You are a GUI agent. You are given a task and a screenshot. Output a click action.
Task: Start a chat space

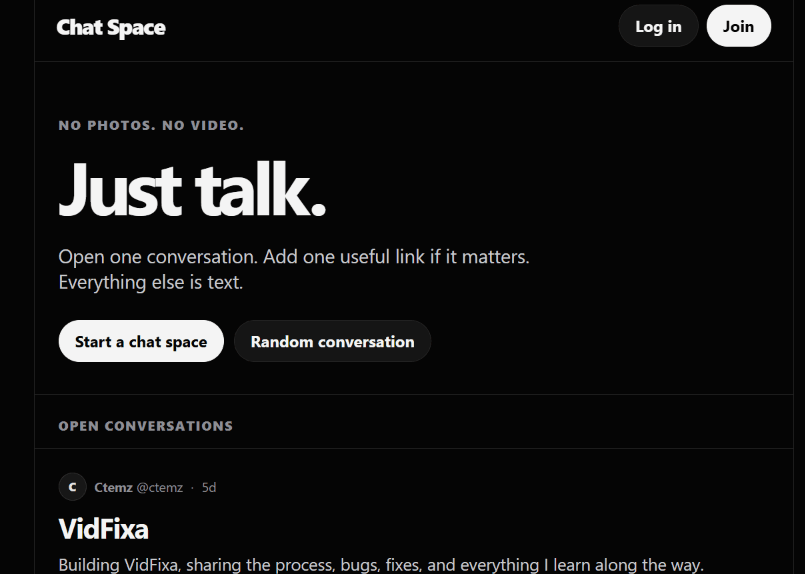click(x=141, y=341)
